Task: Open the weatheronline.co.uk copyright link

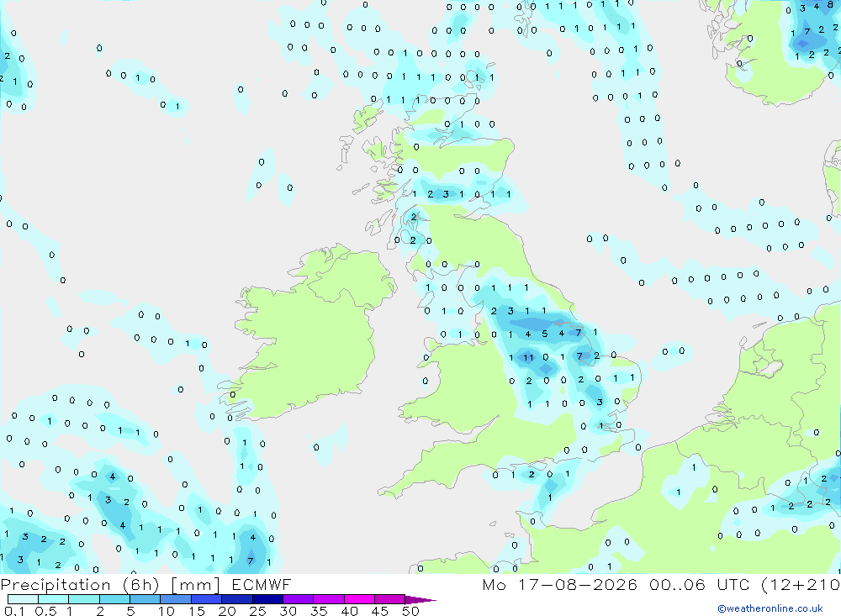Action: (x=770, y=608)
